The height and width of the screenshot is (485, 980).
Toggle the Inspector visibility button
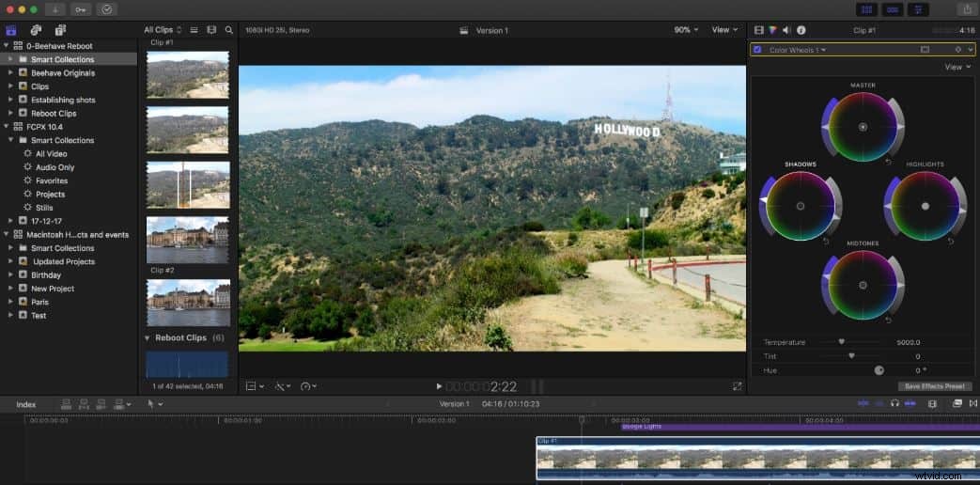point(918,9)
